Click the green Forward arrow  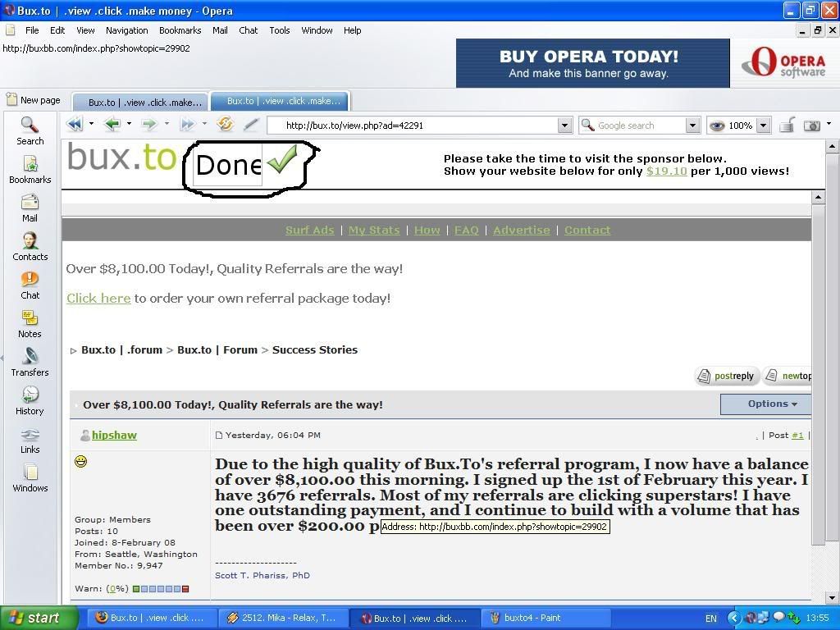point(149,125)
